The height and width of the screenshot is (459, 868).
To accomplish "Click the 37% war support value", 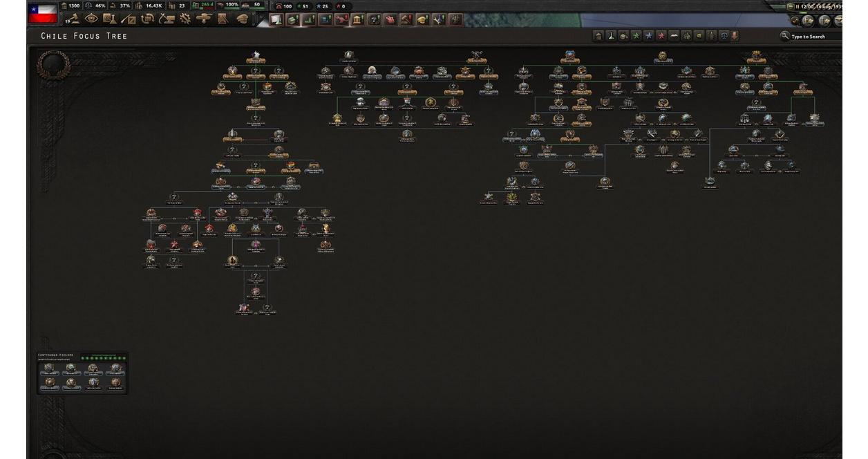I will 125,6.
